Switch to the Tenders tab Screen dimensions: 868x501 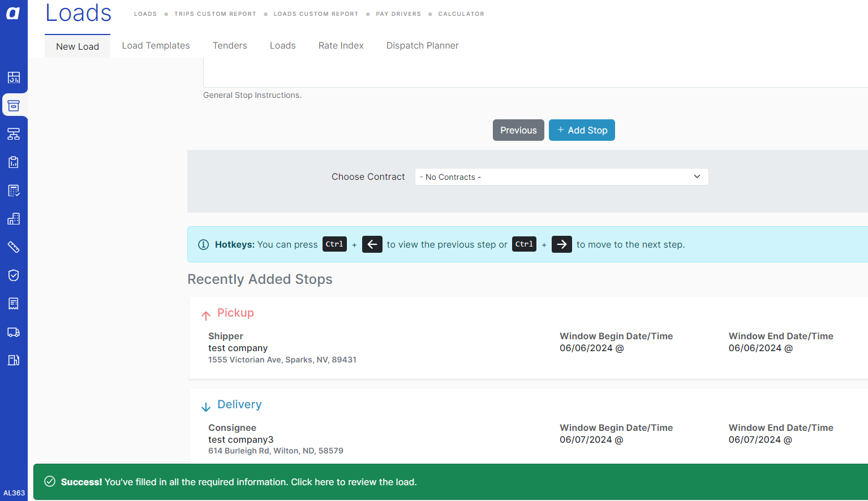(230, 45)
